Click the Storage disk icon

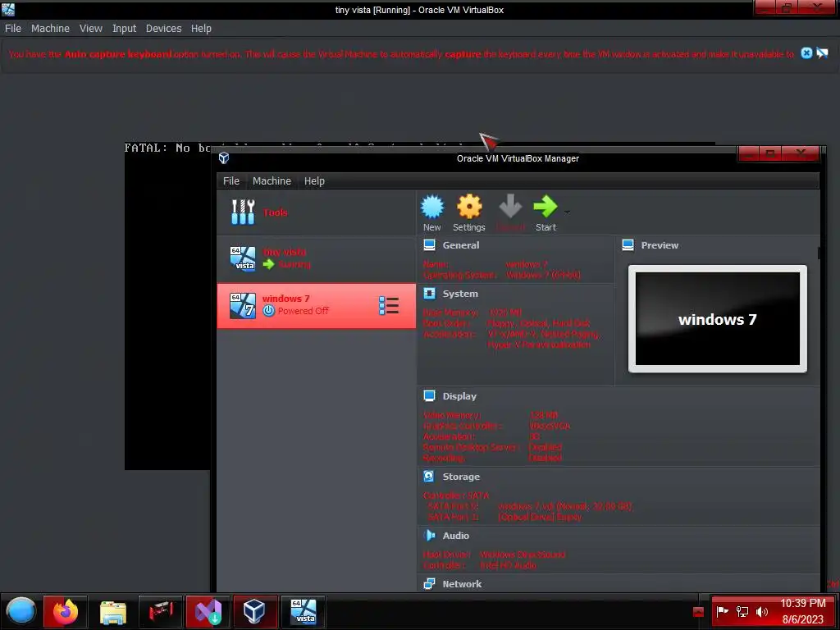[429, 476]
